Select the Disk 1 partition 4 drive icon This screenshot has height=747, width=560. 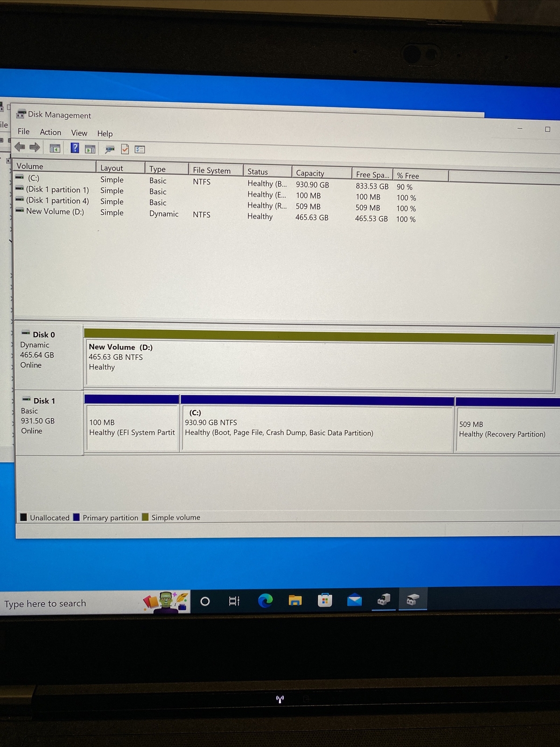tap(20, 199)
